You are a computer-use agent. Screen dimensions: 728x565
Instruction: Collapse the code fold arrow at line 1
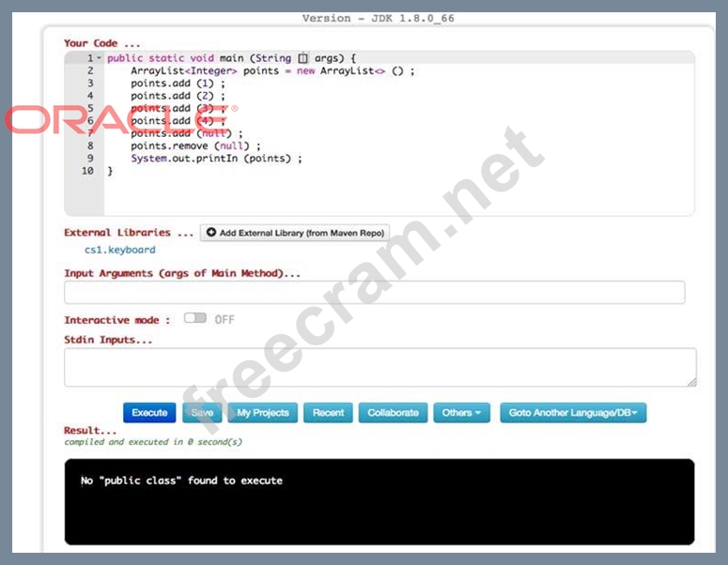pyautogui.click(x=99, y=58)
